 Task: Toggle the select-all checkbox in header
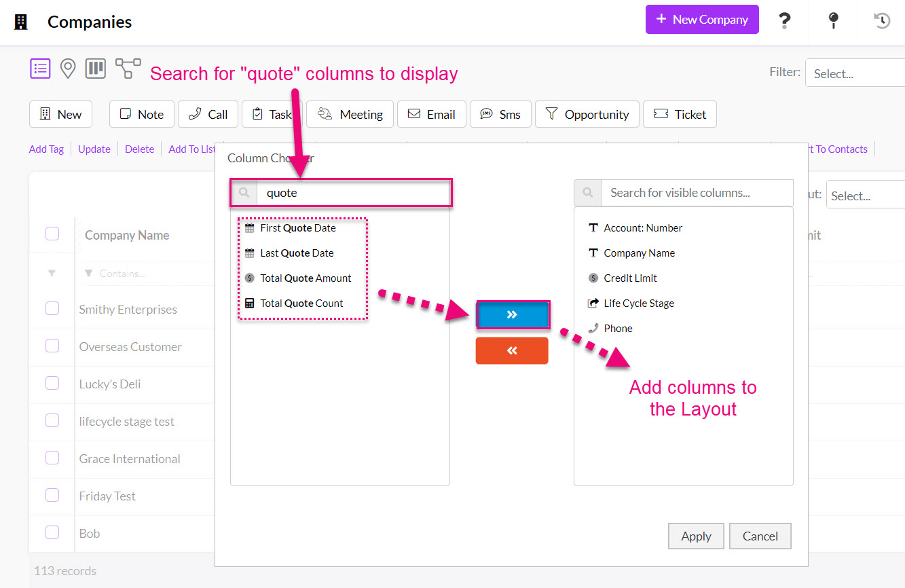tap(52, 234)
